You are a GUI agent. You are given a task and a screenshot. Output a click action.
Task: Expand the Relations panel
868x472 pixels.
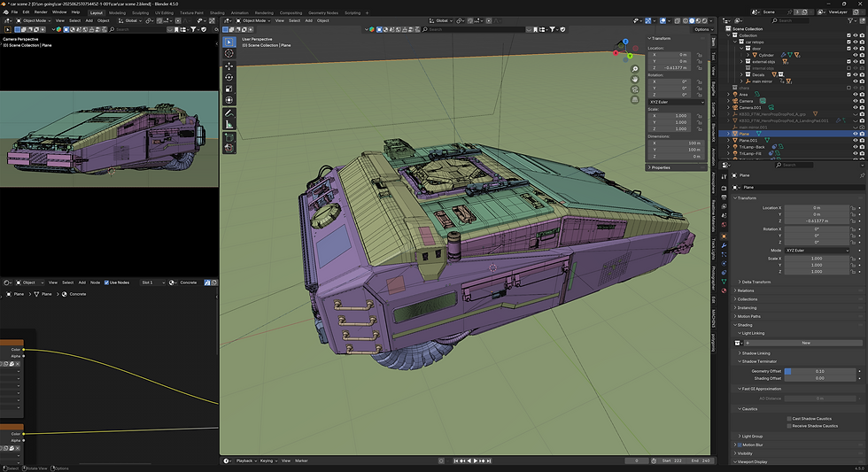tap(746, 290)
